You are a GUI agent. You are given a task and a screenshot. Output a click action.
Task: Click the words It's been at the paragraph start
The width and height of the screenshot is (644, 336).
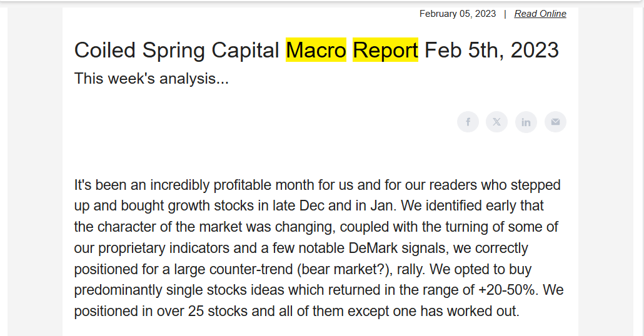click(x=101, y=185)
